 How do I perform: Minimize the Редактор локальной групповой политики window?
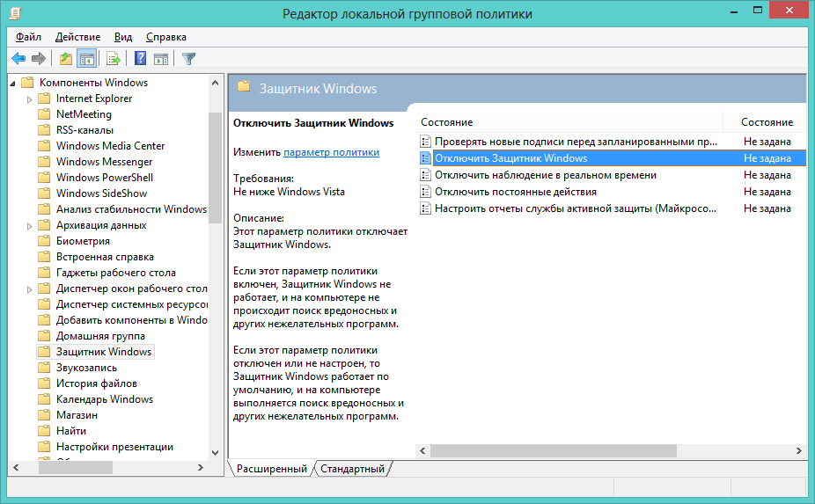pyautogui.click(x=734, y=11)
